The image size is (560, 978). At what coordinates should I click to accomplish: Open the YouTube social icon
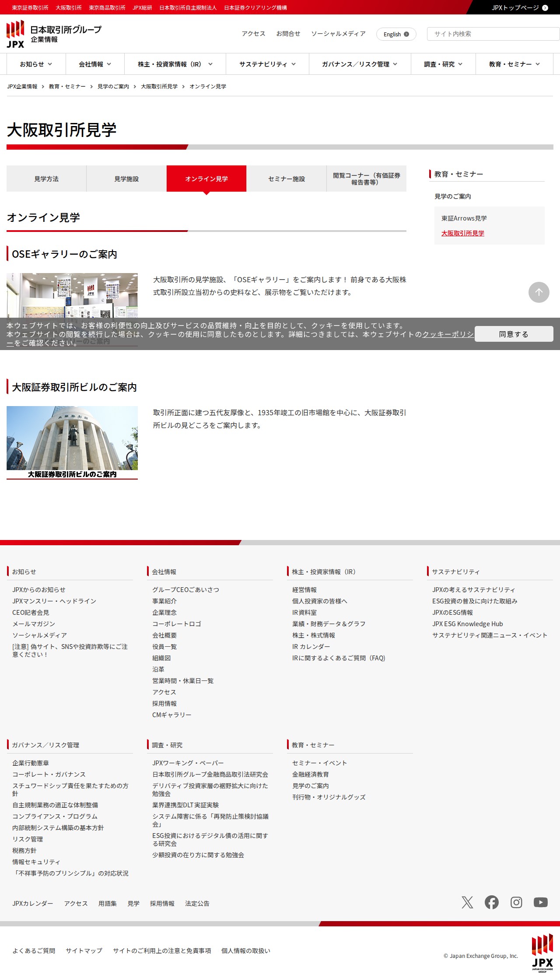tap(541, 902)
